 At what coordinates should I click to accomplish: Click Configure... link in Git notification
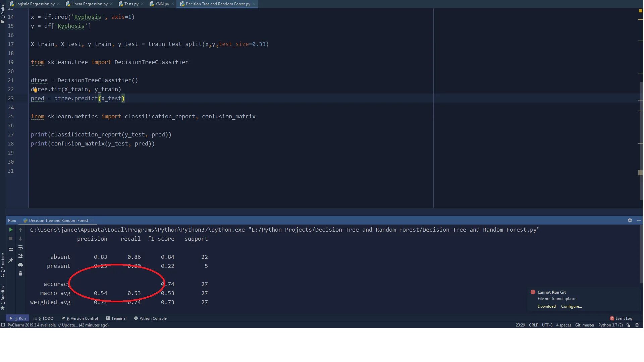click(x=571, y=306)
